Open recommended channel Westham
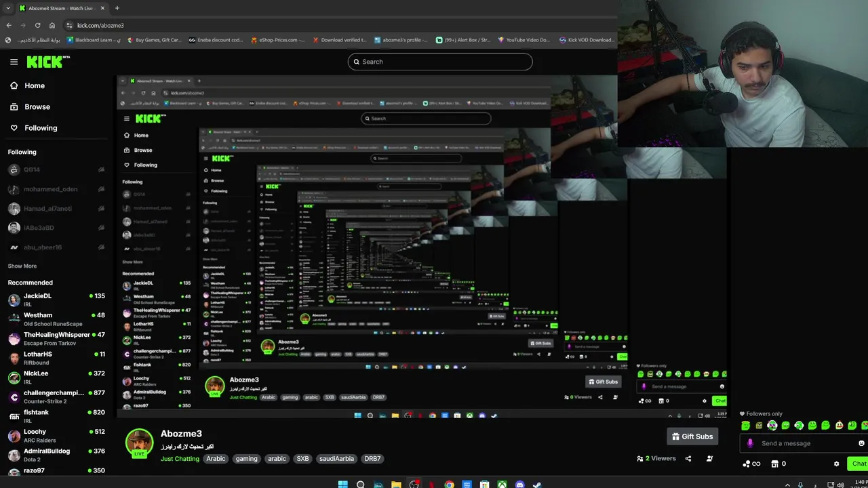Viewport: 868px width, 488px height. click(56, 319)
